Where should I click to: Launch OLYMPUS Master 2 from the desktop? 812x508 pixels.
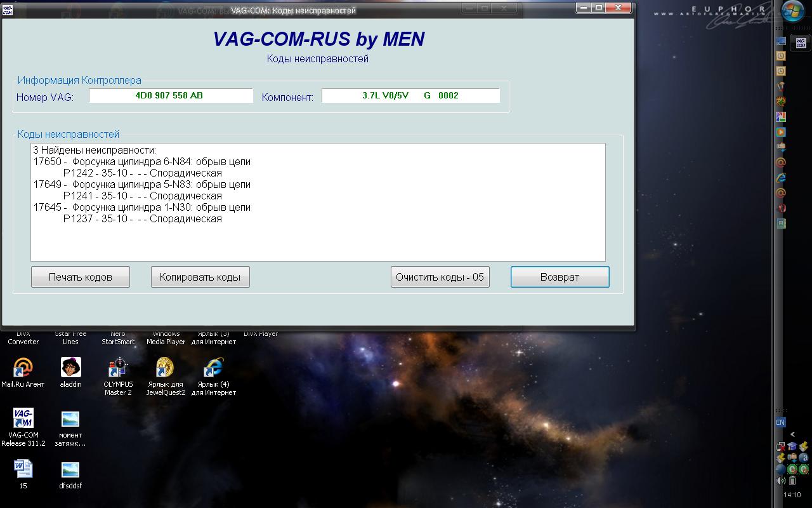118,368
